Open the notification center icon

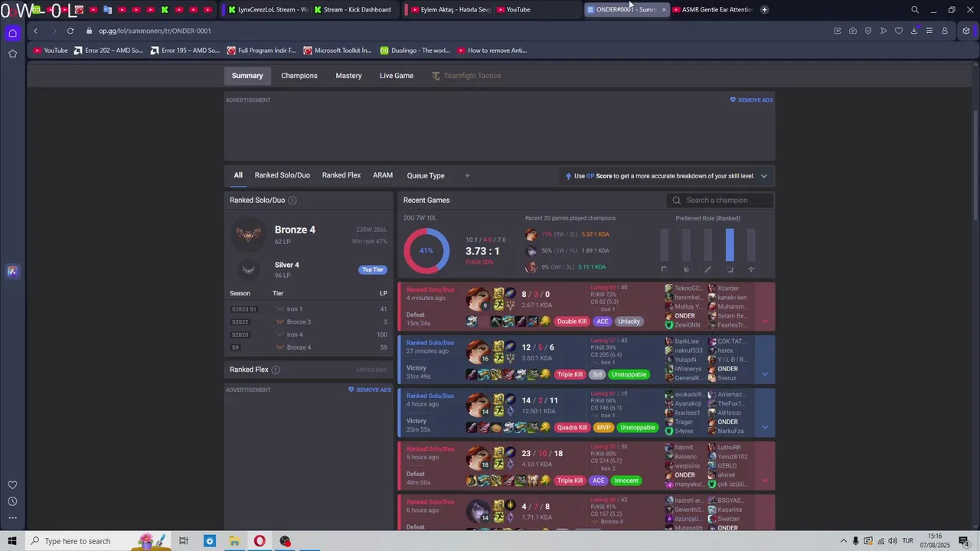point(965,541)
